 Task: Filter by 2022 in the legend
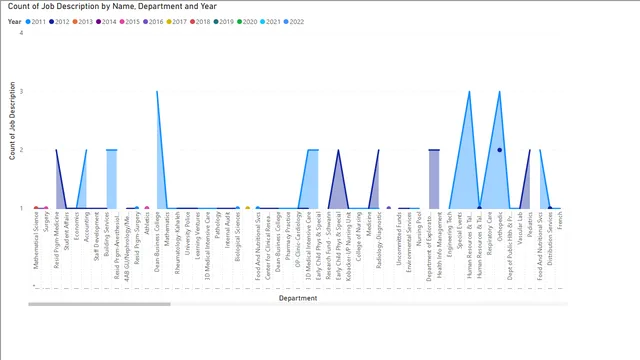point(294,22)
